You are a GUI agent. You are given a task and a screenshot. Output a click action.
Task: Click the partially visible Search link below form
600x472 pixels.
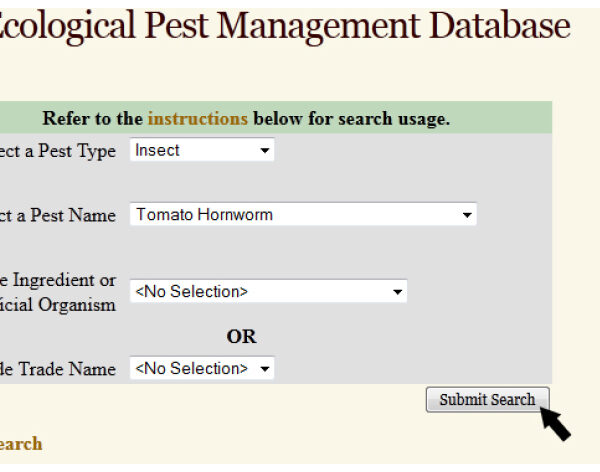pos(20,444)
